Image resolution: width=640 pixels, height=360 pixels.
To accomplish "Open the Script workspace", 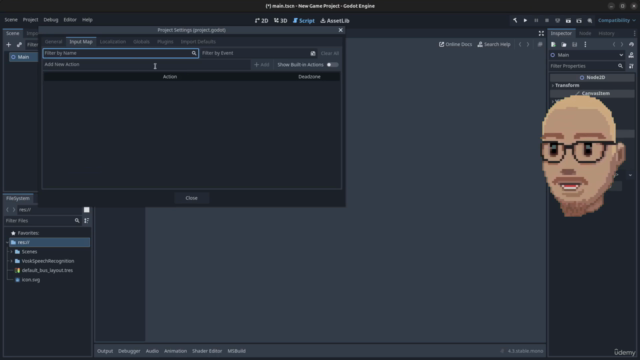I will 304,20.
